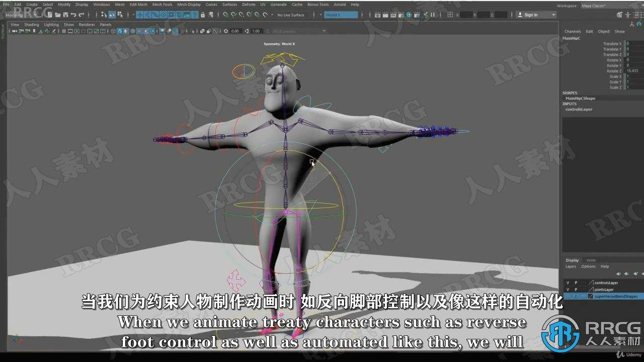Click the viewport exposure field 0.00
Image resolution: width=644 pixels, height=362 pixels.
tap(235, 31)
